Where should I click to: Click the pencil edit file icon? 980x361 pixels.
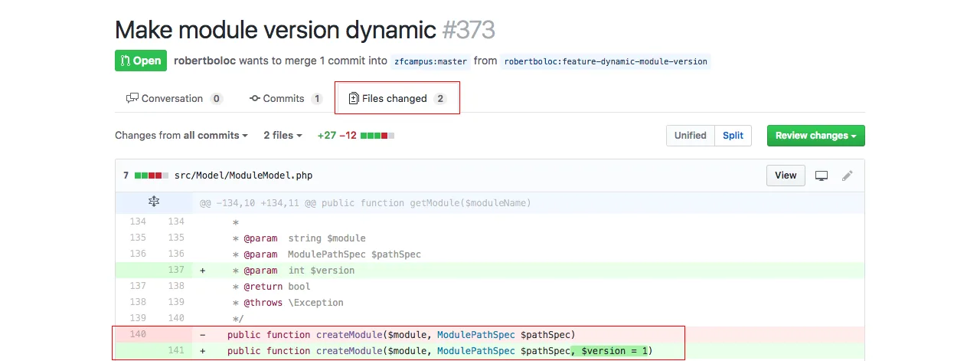[848, 176]
